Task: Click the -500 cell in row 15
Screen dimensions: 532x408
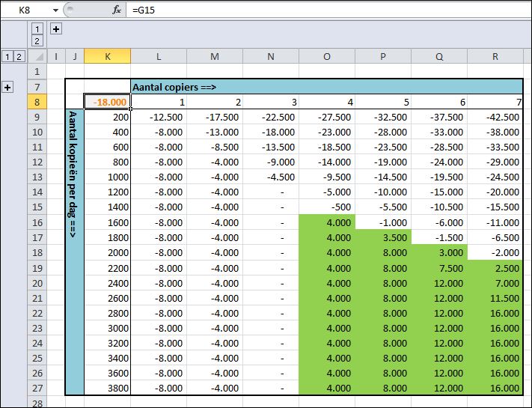Action: coord(327,207)
